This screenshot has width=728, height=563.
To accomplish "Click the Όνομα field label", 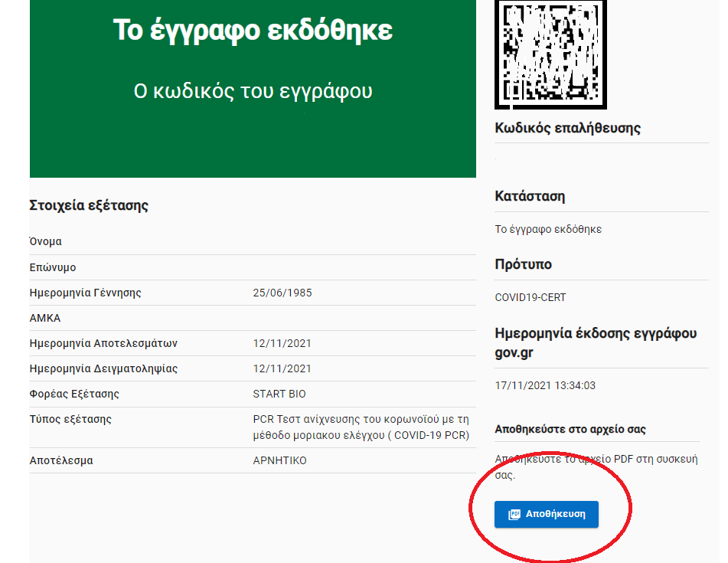I will tap(45, 241).
